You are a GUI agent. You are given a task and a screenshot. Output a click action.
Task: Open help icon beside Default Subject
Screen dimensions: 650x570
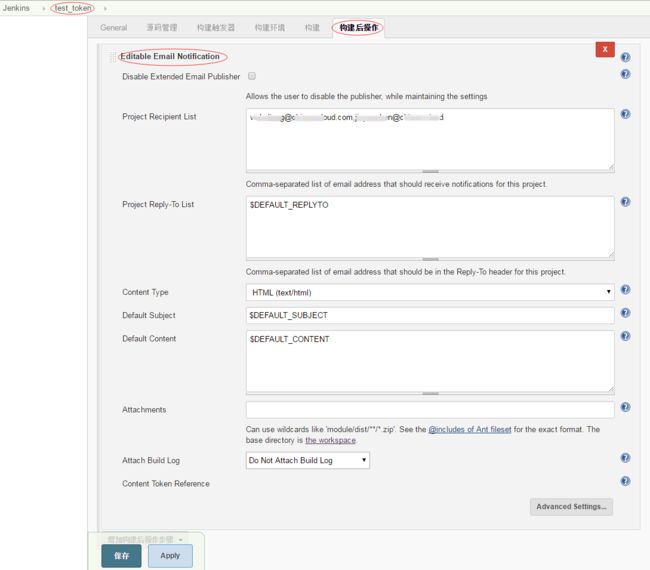point(625,313)
